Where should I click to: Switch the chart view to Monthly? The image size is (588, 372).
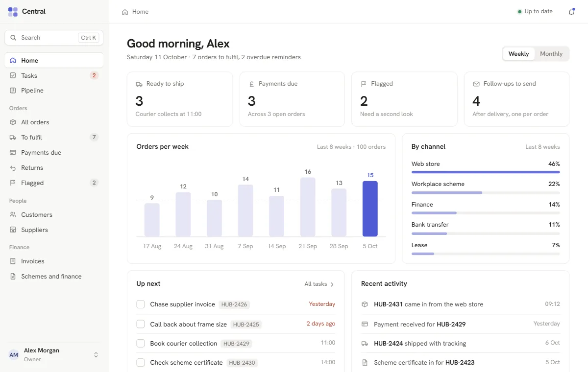click(x=551, y=54)
